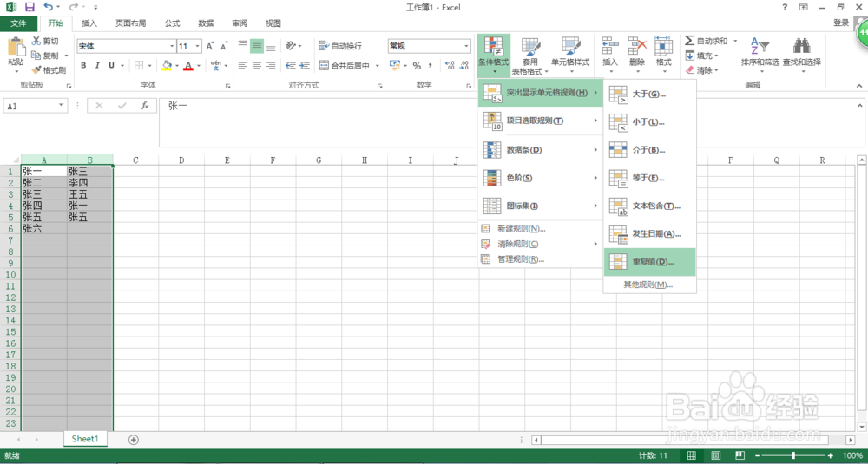Click the increase indent icon

[x=306, y=66]
